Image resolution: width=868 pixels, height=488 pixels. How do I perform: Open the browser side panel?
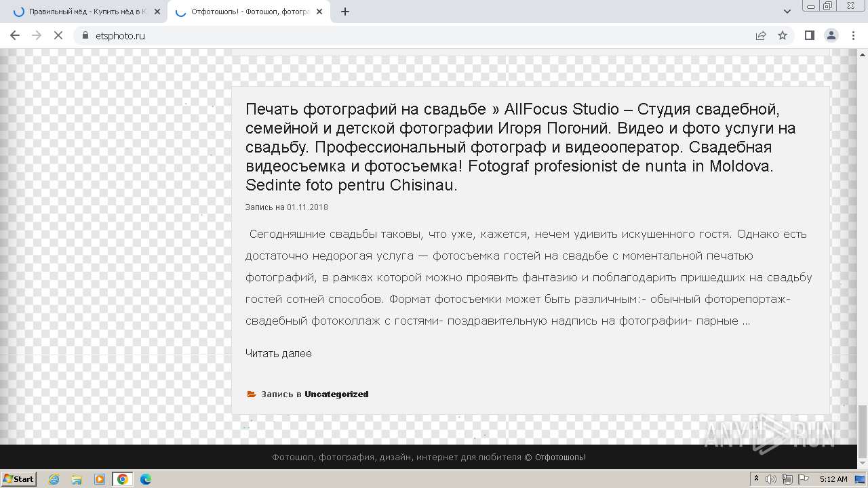(809, 35)
